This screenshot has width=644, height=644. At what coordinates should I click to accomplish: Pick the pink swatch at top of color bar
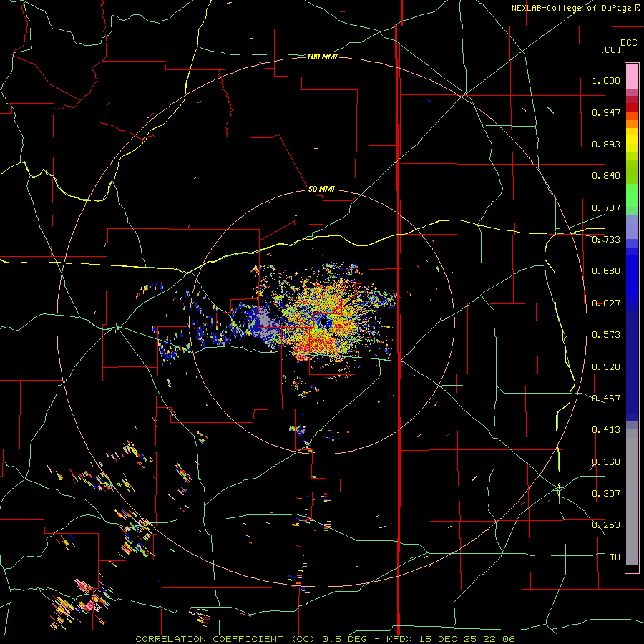tap(632, 76)
